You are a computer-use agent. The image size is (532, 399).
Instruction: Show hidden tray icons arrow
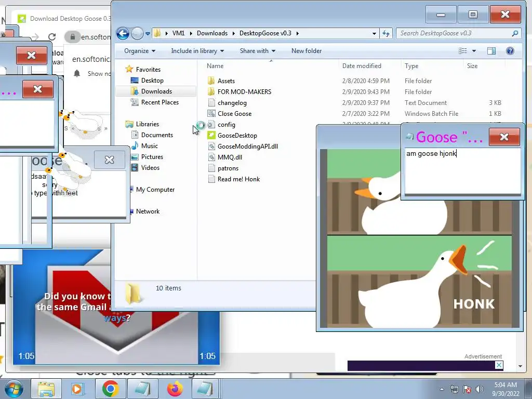pyautogui.click(x=442, y=389)
